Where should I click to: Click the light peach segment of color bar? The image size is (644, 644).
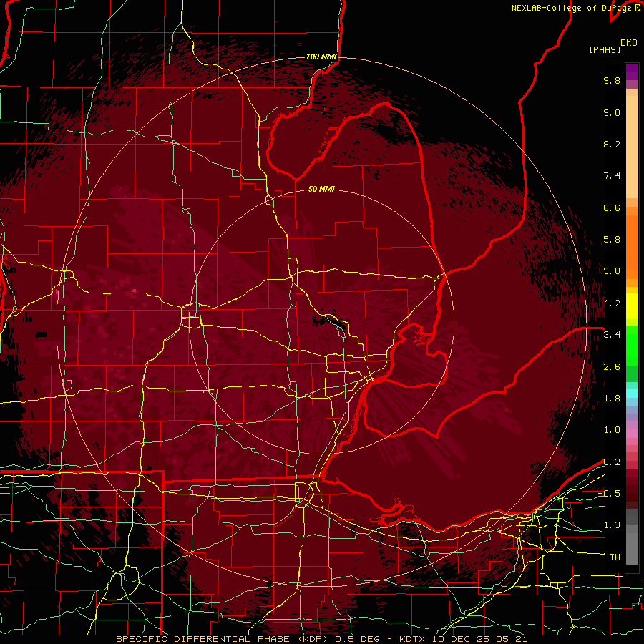[x=632, y=147]
